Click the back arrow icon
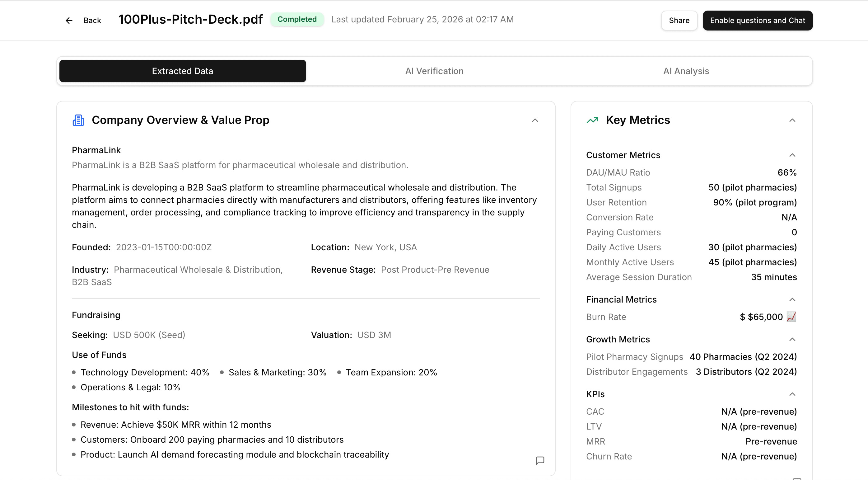 point(69,20)
